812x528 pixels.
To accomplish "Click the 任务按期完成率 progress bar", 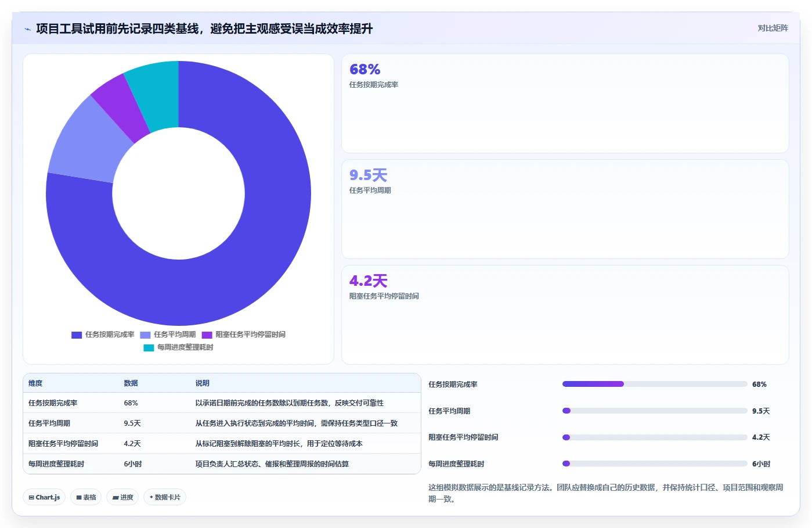I will point(655,384).
